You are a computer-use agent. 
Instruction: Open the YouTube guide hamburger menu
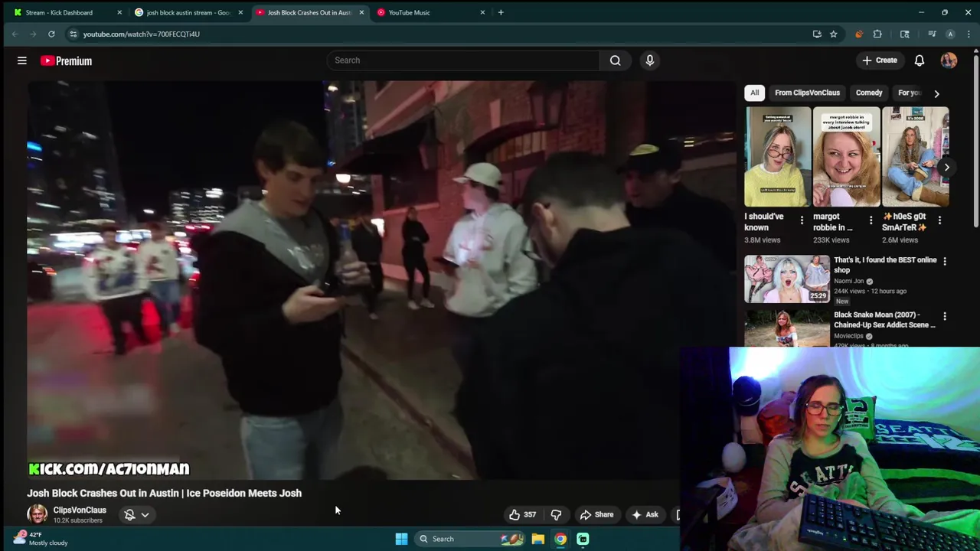tap(22, 60)
